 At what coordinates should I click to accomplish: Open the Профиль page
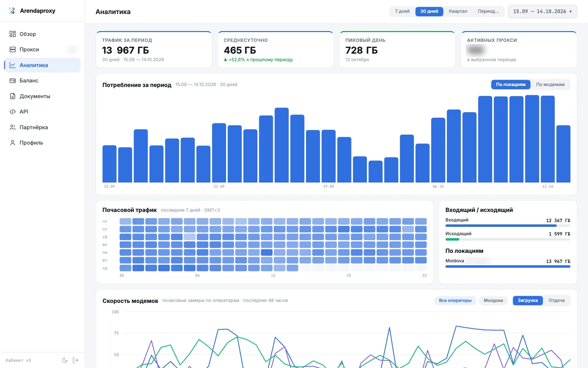[x=42, y=143]
